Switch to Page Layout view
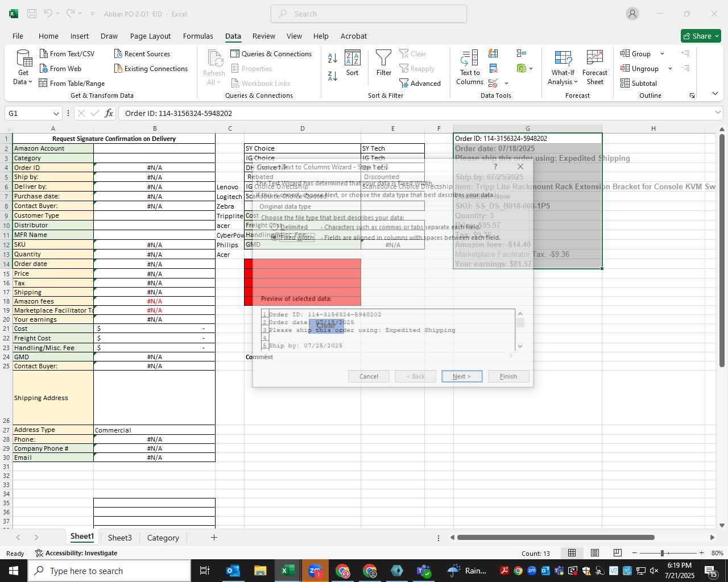The height and width of the screenshot is (582, 728). (594, 553)
